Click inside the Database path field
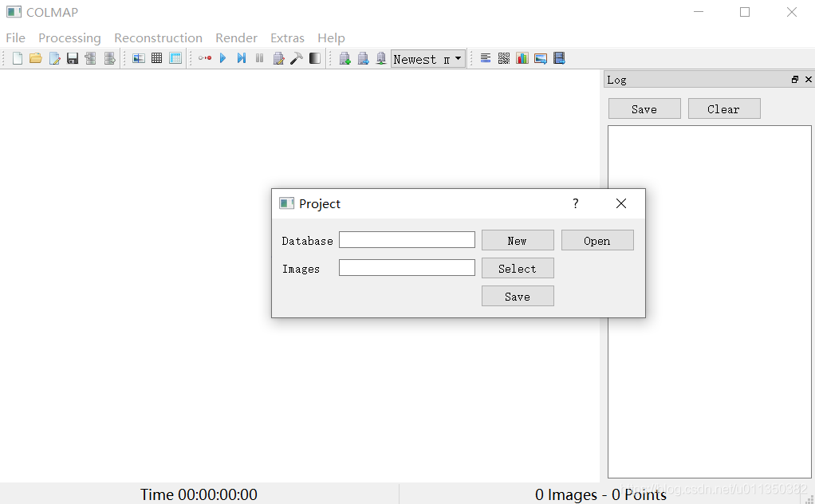Viewport: 815px width, 504px height. (407, 239)
